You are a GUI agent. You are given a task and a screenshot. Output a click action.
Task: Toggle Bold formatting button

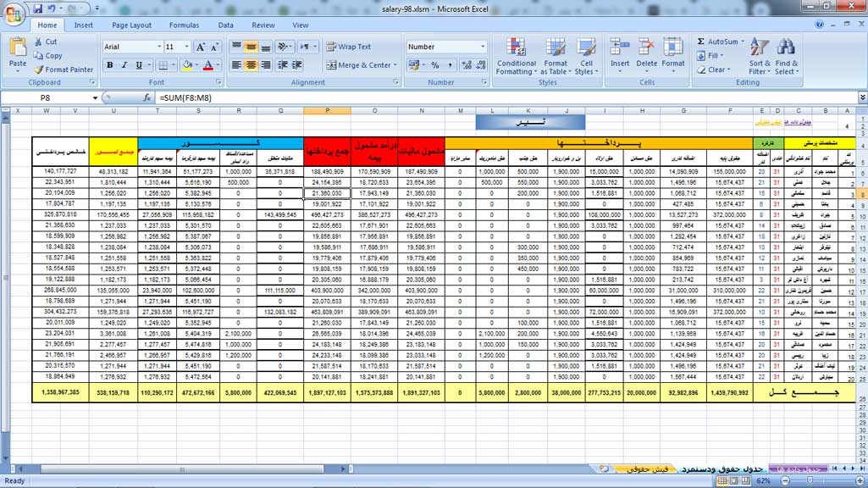coord(109,65)
